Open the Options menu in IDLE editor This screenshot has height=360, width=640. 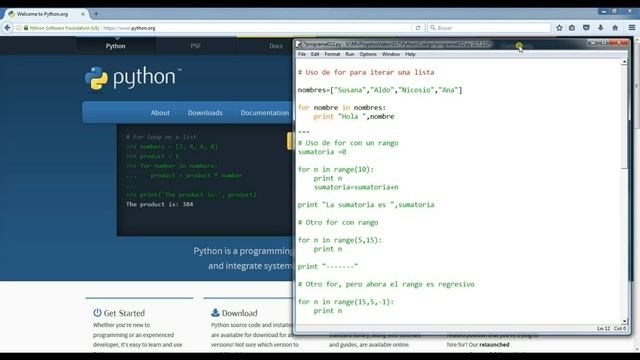click(x=368, y=54)
